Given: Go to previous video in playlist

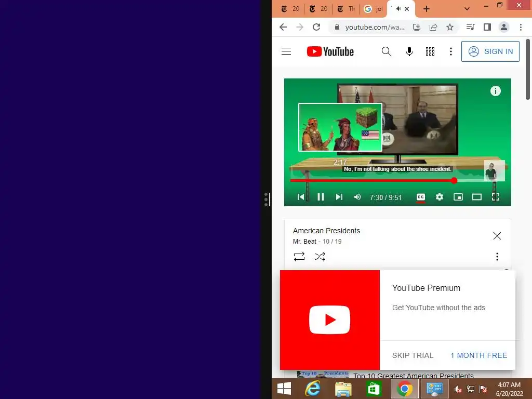Looking at the screenshot, I should pyautogui.click(x=301, y=197).
